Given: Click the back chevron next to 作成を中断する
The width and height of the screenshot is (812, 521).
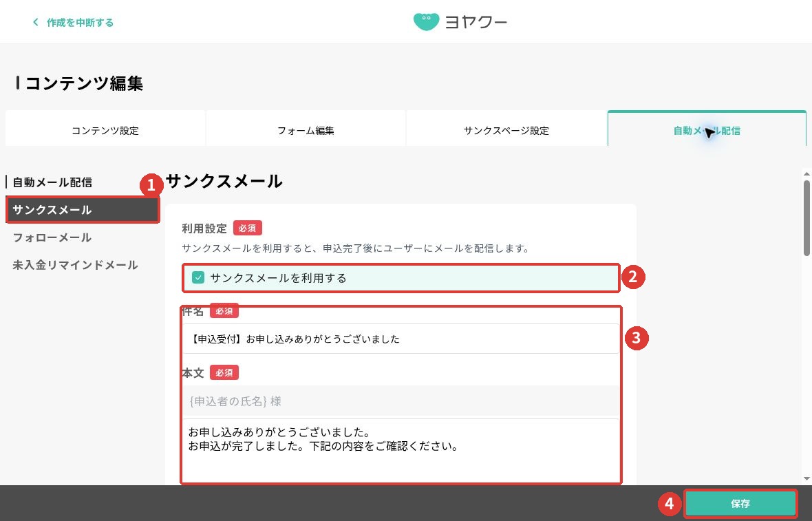Looking at the screenshot, I should (x=35, y=22).
